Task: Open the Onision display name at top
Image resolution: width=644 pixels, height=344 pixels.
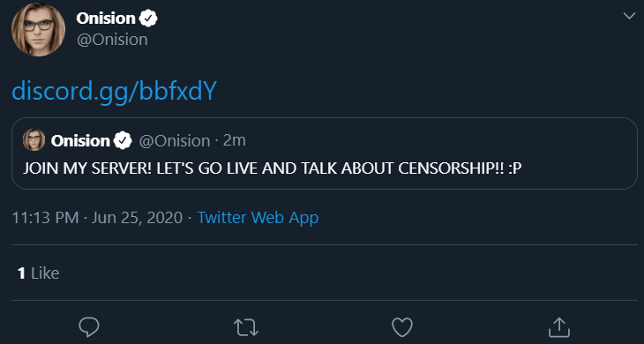Action: 106,19
